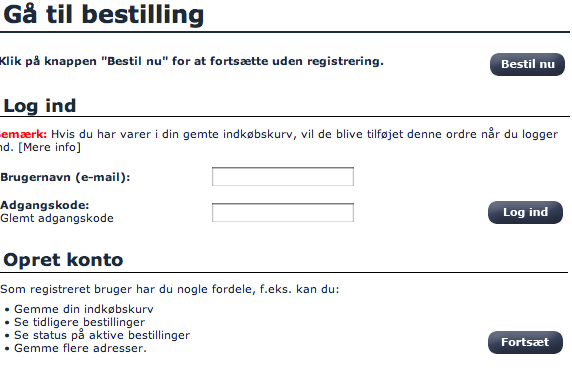Image resolution: width=572 pixels, height=369 pixels.
Task: Click the "Brugernavn (e-mail):" label text
Action: [x=65, y=177]
